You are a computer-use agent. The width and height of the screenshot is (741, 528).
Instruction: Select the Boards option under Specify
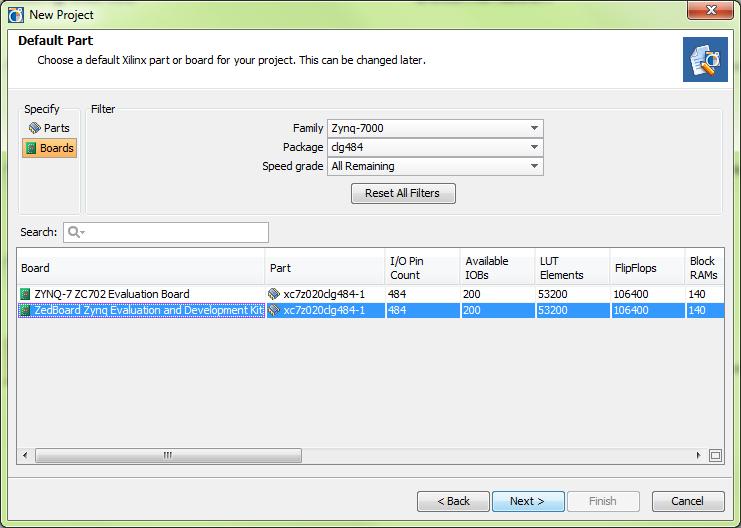pos(50,148)
